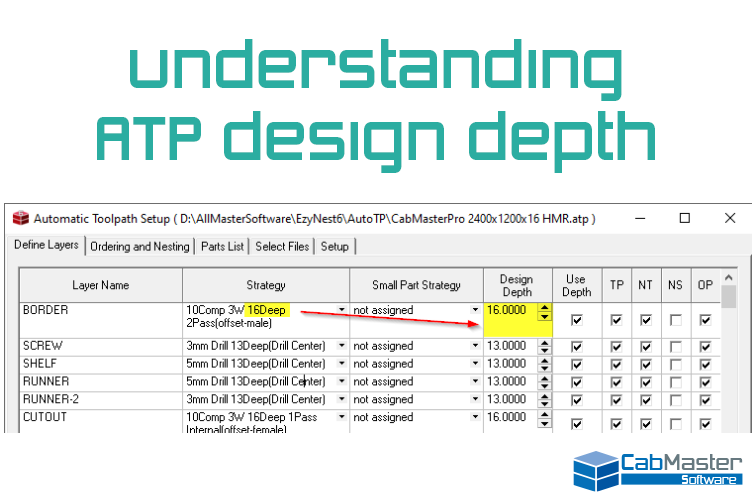This screenshot has height=500, width=752.
Task: Click the Design Depth column header
Action: click(x=517, y=285)
